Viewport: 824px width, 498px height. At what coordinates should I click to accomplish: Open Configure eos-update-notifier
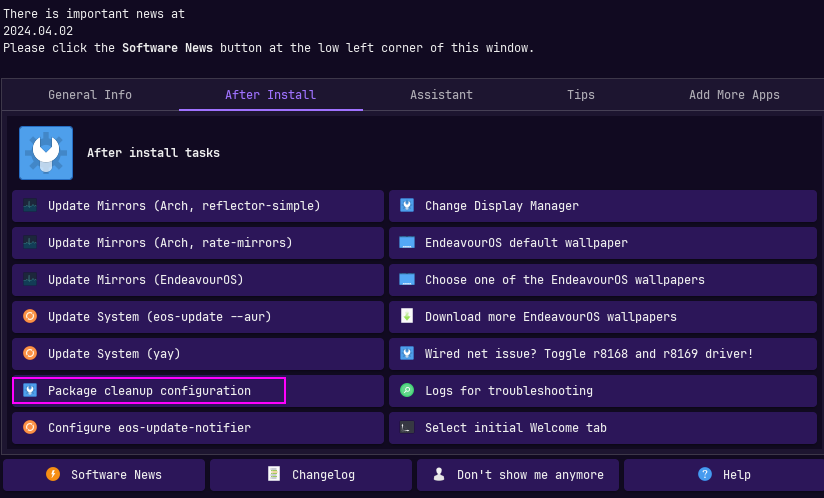(198, 428)
